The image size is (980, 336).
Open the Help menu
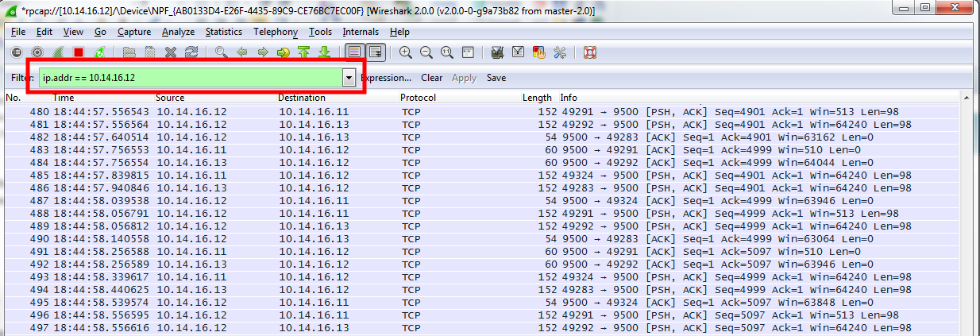399,32
